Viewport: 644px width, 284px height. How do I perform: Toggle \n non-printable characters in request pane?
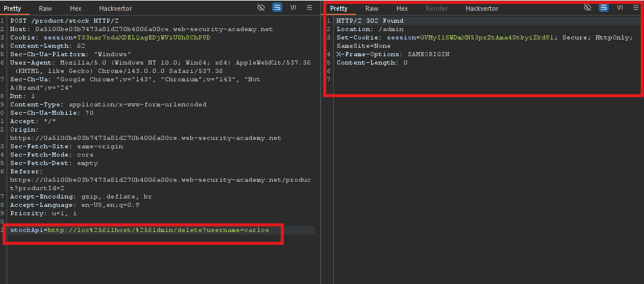[294, 7]
